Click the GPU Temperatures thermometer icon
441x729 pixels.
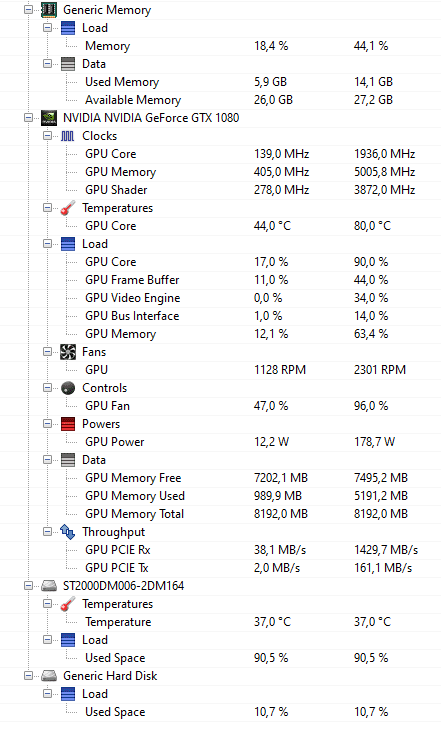point(68,208)
